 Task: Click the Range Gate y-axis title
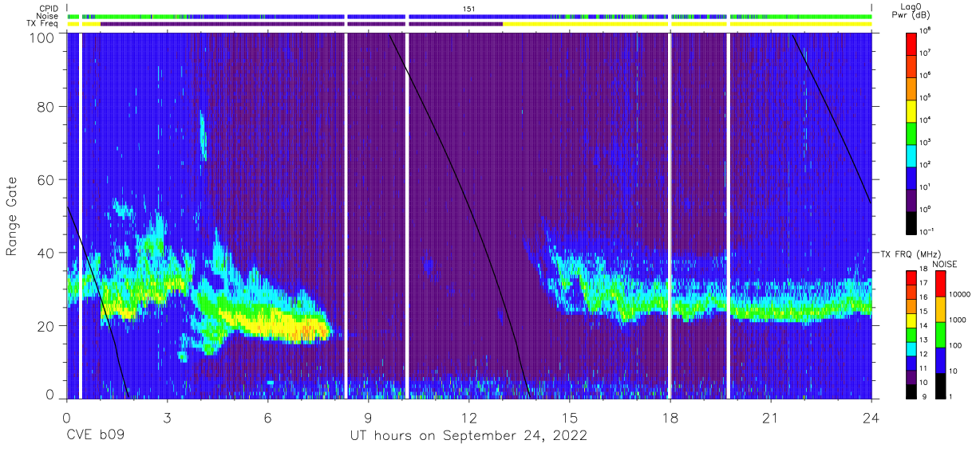coord(12,216)
